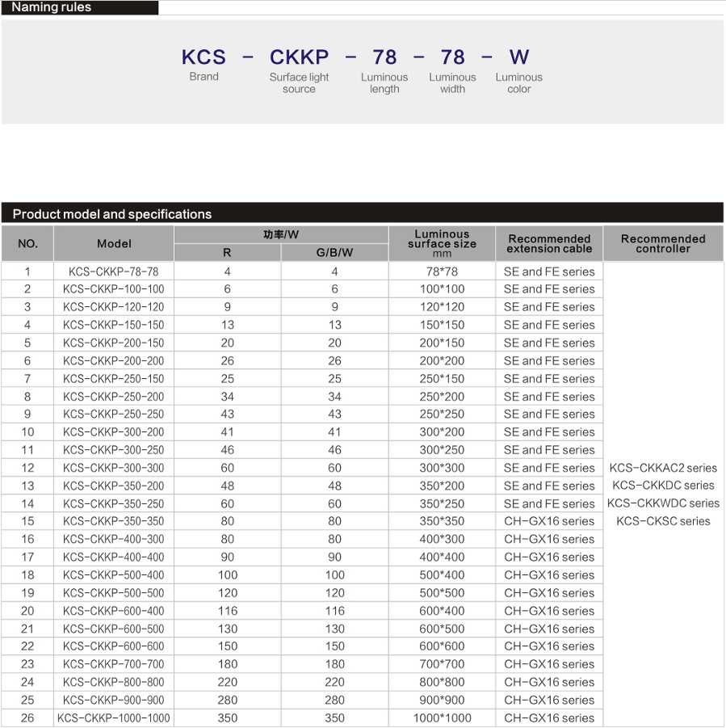This screenshot has height=728, width=726.
Task: Click the 'Naming rules' heading
Action: (52, 7)
